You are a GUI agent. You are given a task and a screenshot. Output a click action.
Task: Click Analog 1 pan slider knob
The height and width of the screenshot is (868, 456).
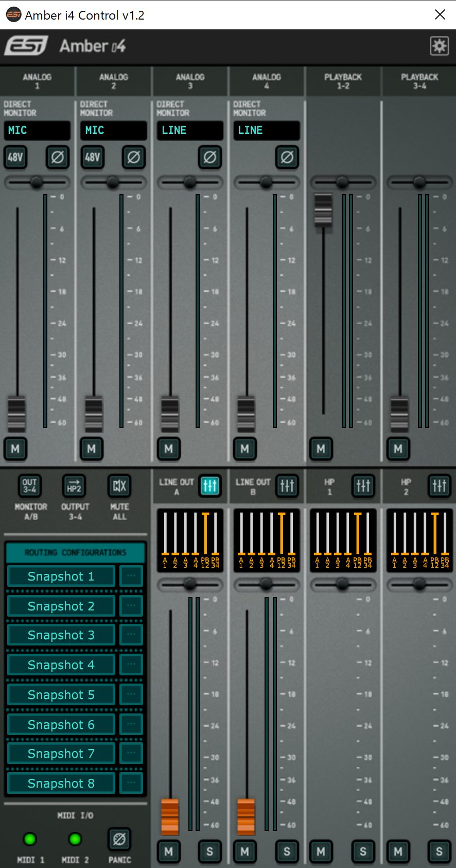click(x=37, y=182)
